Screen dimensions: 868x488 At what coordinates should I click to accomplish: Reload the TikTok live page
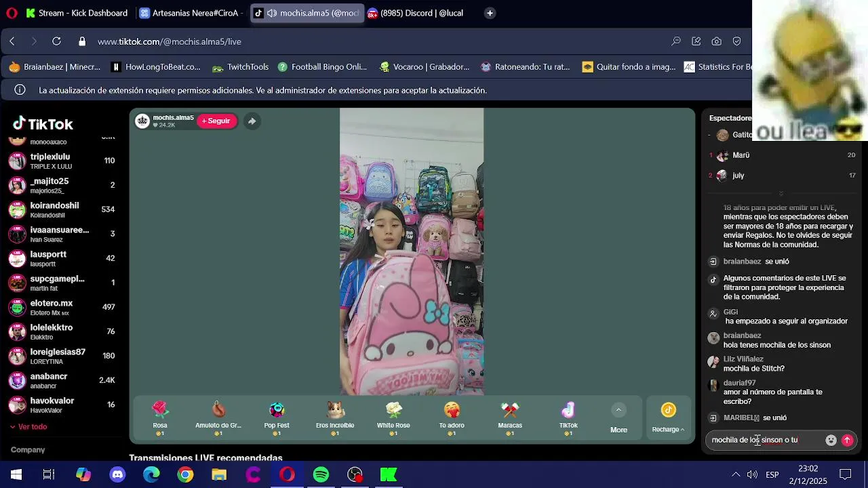(57, 41)
